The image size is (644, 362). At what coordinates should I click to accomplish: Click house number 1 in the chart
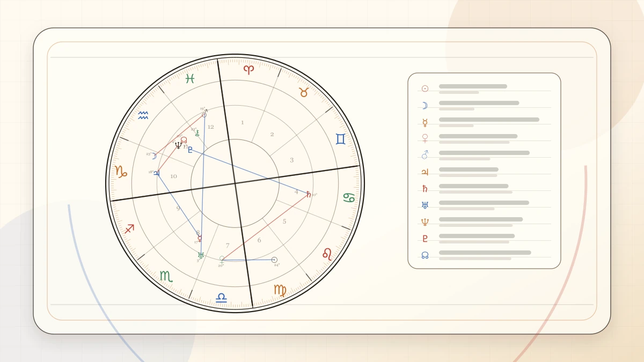tap(242, 123)
